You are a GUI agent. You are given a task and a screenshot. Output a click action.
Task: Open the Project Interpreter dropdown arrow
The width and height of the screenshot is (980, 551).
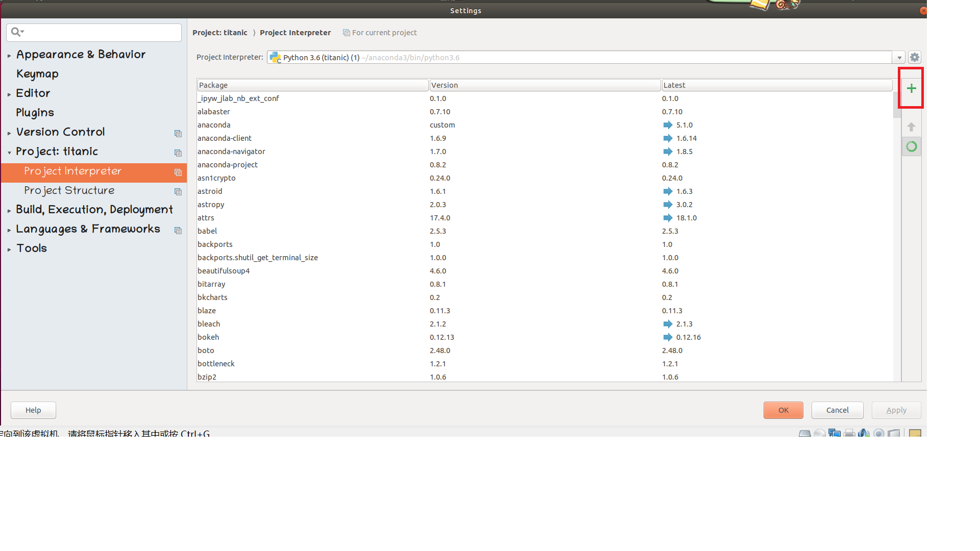tap(899, 58)
